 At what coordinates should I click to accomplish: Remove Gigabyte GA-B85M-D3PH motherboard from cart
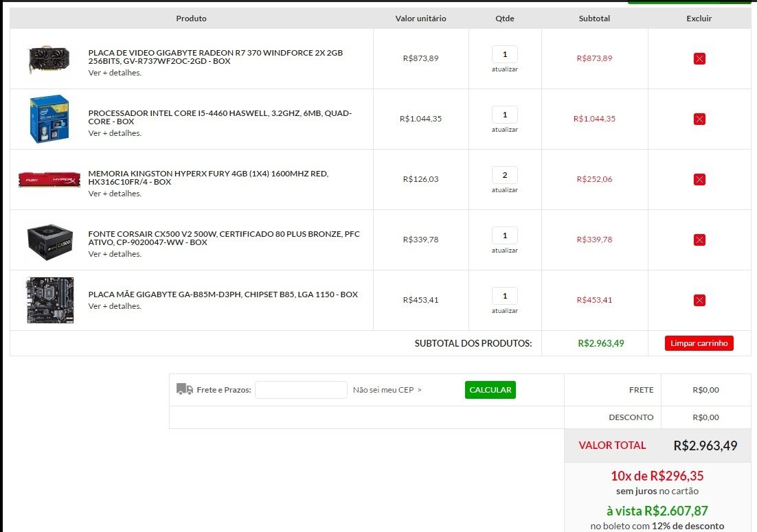tap(699, 300)
